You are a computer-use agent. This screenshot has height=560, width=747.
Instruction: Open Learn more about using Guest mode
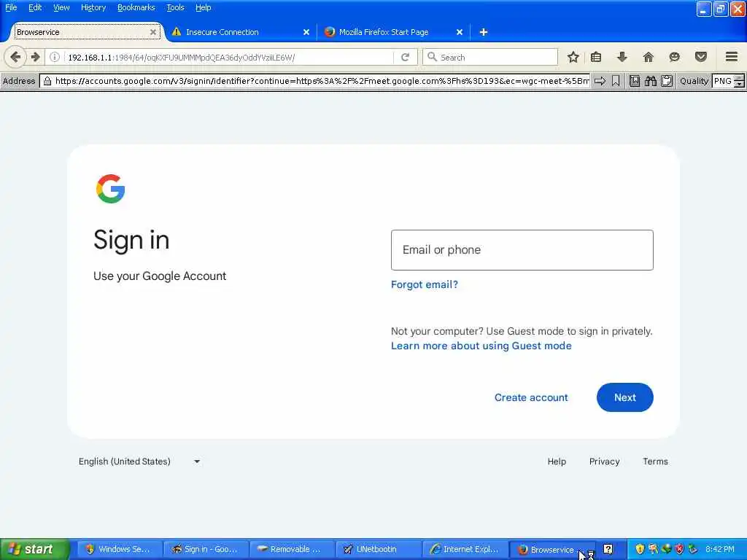[x=481, y=346]
